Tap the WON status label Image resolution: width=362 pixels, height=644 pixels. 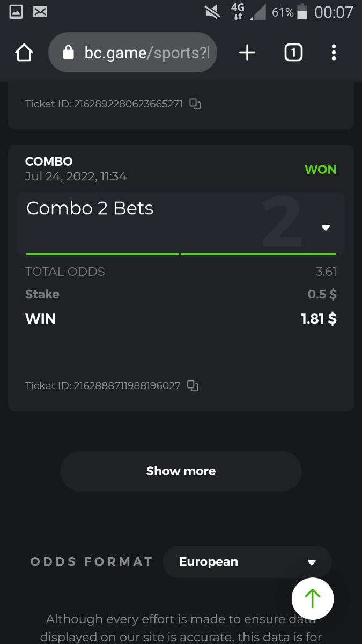tap(321, 170)
